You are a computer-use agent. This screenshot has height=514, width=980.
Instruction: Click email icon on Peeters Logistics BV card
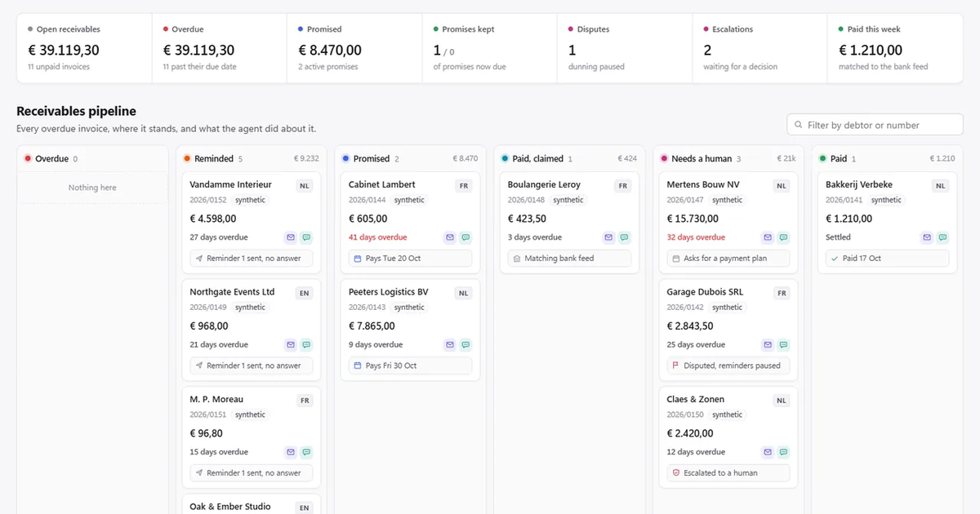[x=449, y=345]
